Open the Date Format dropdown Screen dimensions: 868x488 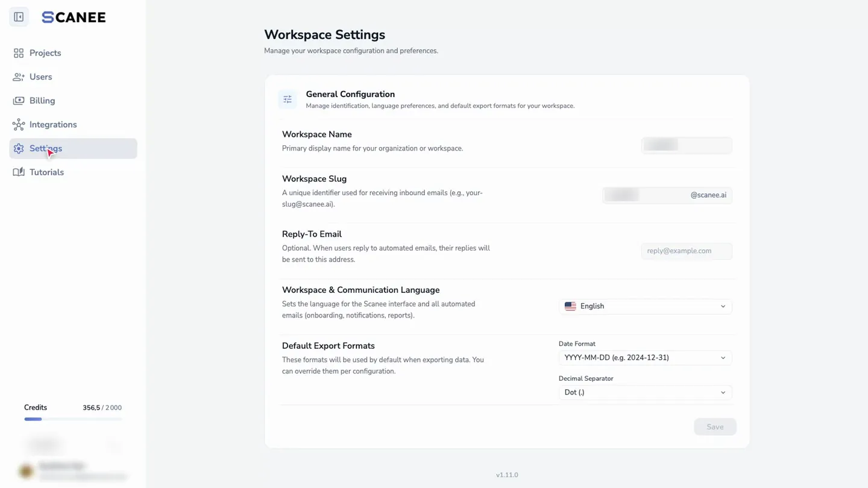645,358
